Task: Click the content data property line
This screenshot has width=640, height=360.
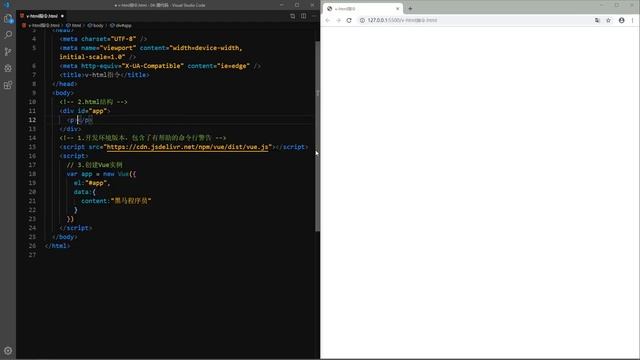Action: point(116,201)
